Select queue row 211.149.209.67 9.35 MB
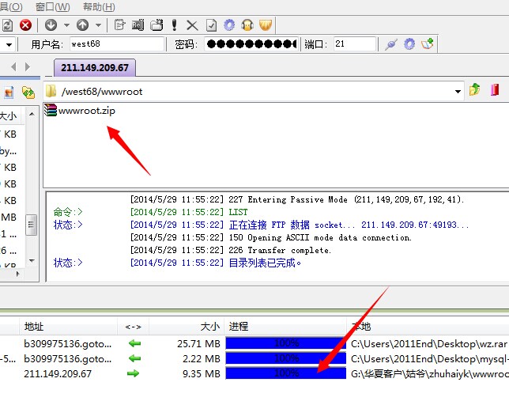Screen dimensions: 509x420 point(254,373)
